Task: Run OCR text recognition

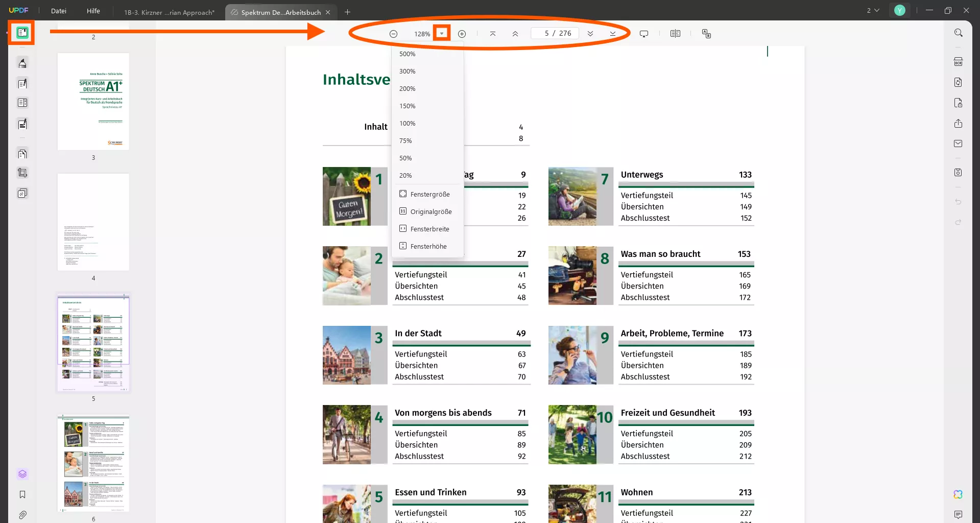Action: tap(959, 62)
